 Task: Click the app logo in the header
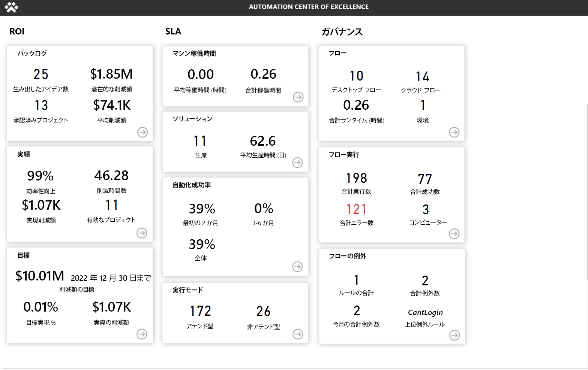point(11,7)
